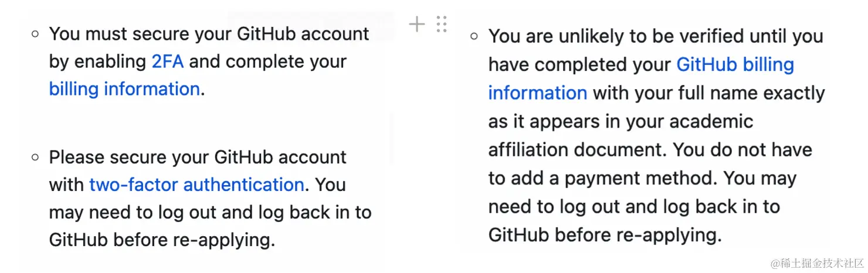This screenshot has width=868, height=273.
Task: Click "GitHub before re-applying." in the left column
Action: [162, 240]
